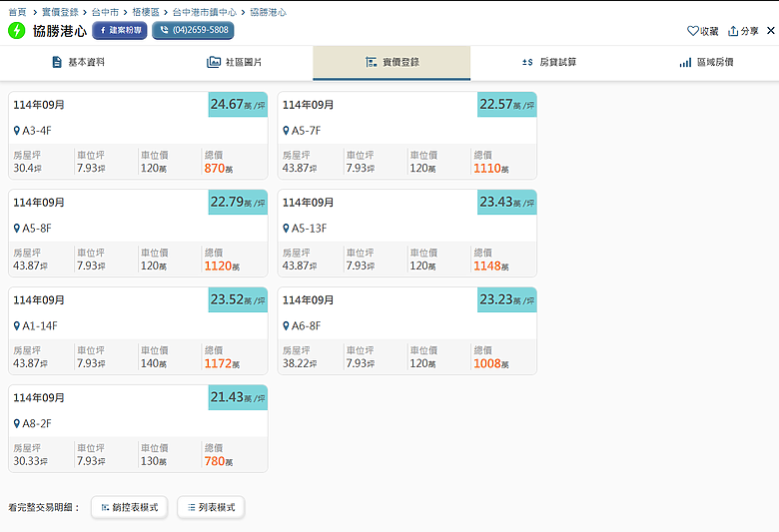Click the 首頁 breadcrumb link

tap(17, 12)
